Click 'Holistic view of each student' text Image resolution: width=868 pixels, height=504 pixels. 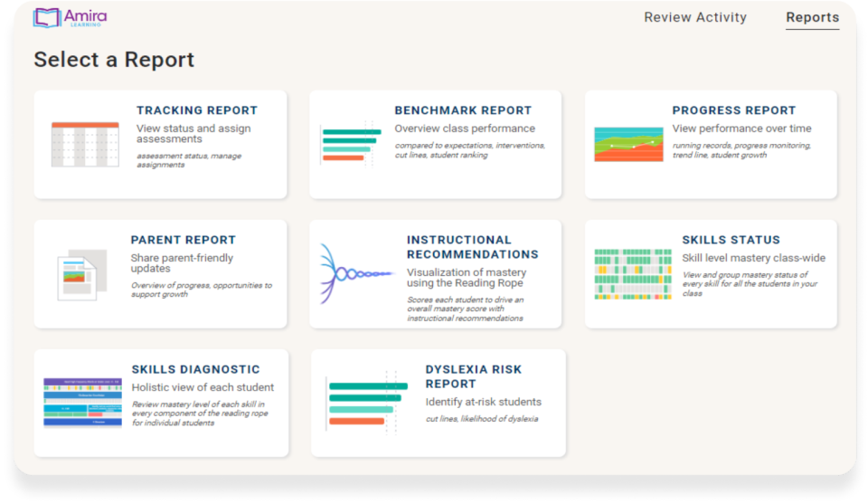pos(203,387)
